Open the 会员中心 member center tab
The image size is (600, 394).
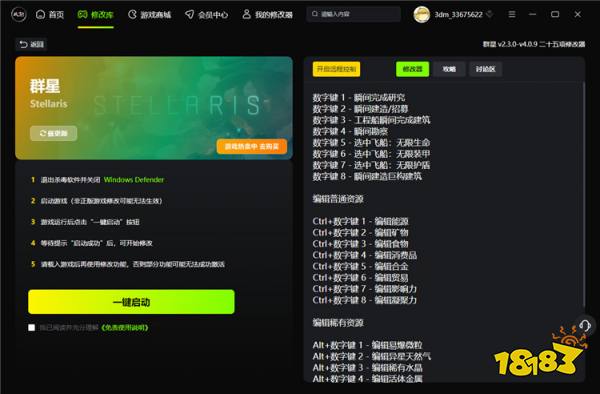coord(206,15)
